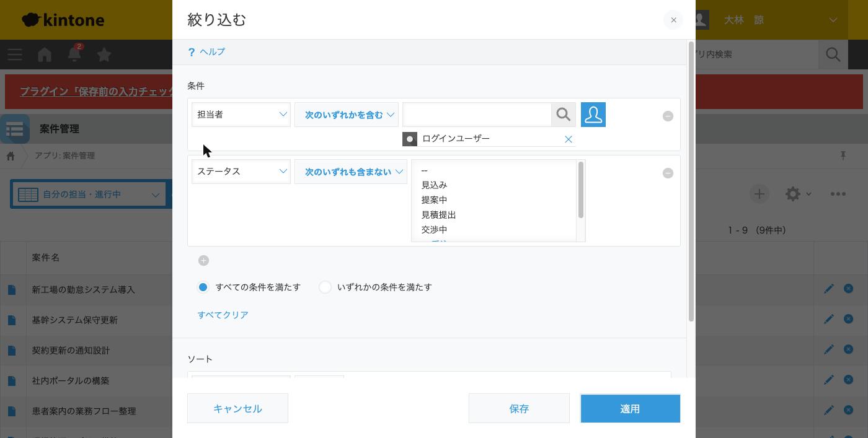868x438 pixels.
Task: Select 提案中 in the status list
Action: click(494, 200)
